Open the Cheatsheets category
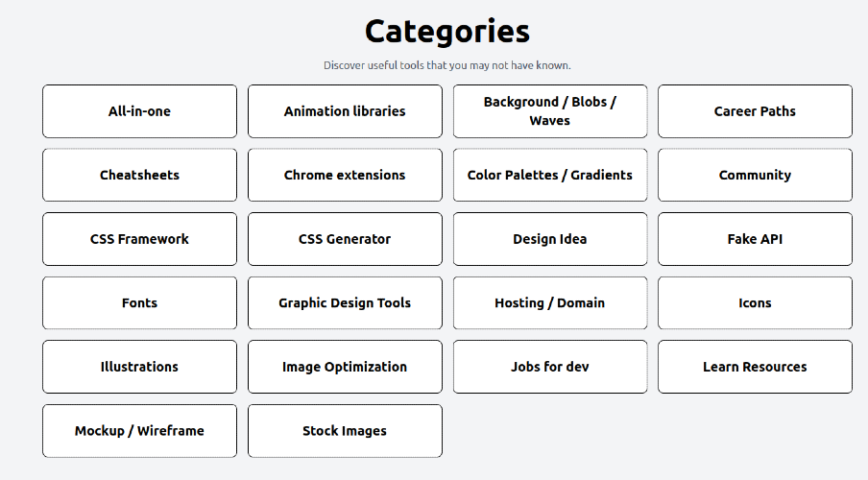868x480 pixels. click(x=139, y=175)
